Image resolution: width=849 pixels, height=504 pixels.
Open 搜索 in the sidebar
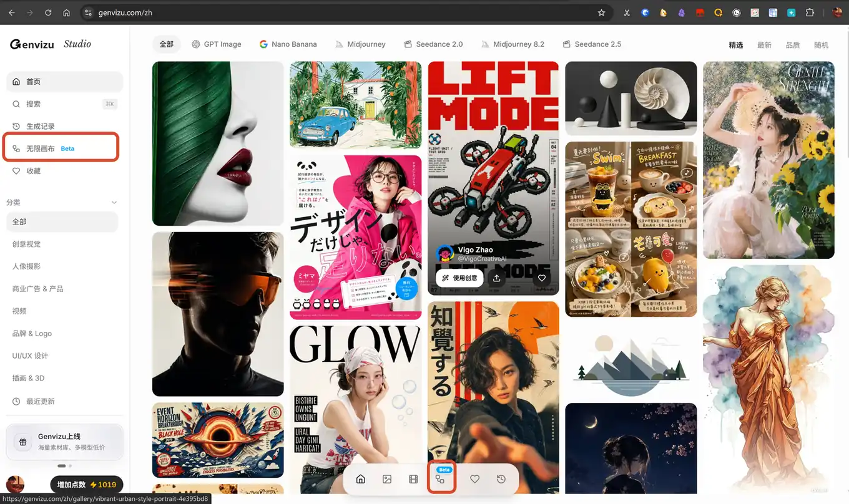tap(64, 104)
